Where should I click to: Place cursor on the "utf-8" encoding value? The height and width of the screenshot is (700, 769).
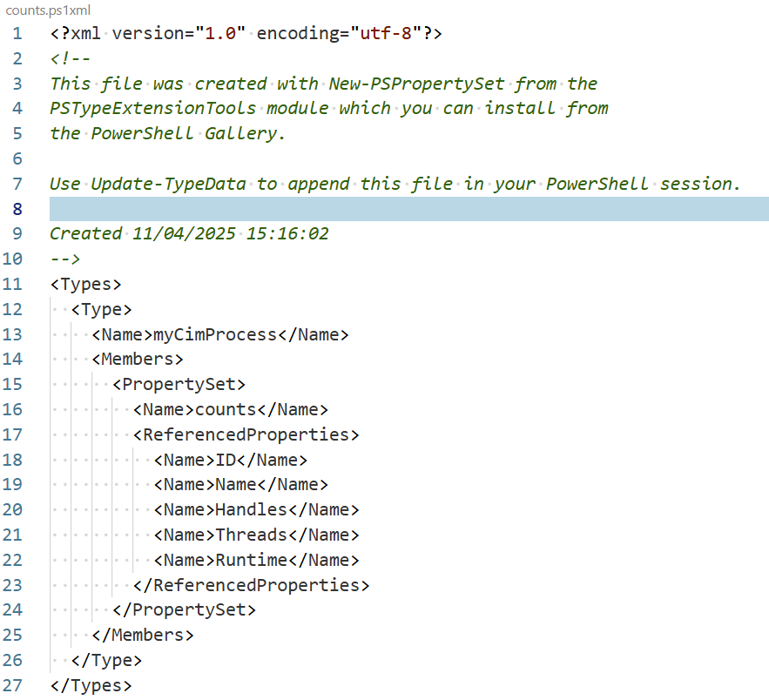(386, 34)
